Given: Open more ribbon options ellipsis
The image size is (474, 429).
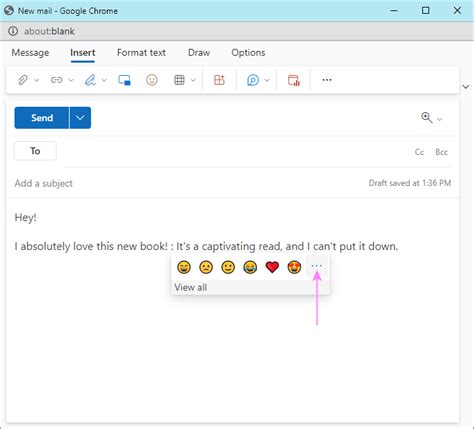Looking at the screenshot, I should [x=327, y=80].
